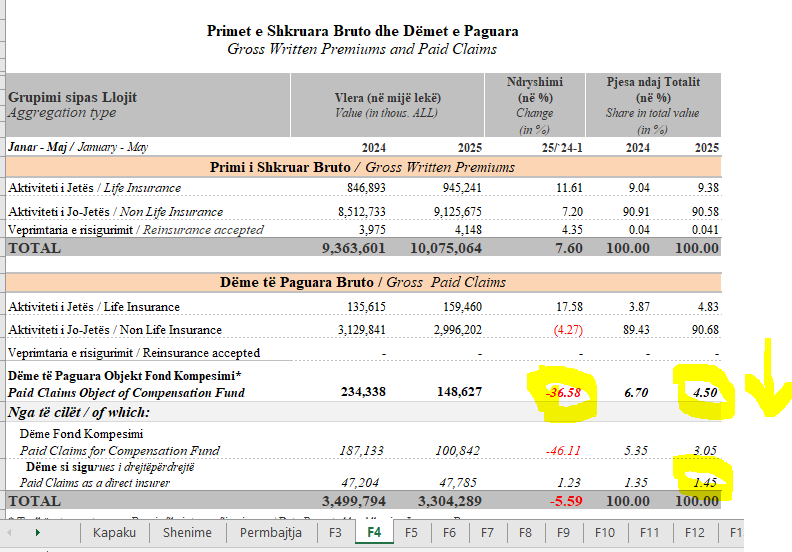Open the Kapaku sheet tab
The width and height of the screenshot is (792, 552).
[114, 533]
